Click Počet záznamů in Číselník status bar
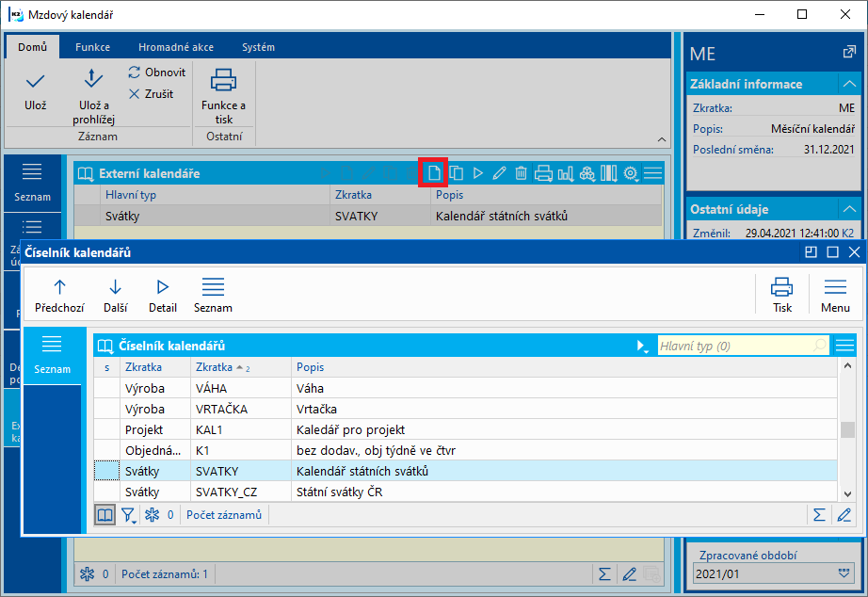This screenshot has height=597, width=868. 224,515
